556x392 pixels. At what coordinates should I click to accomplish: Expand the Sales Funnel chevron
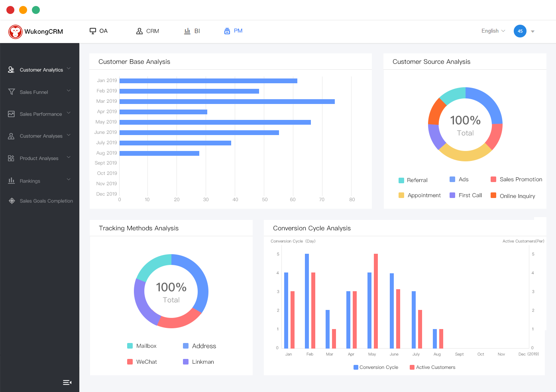coord(69,90)
